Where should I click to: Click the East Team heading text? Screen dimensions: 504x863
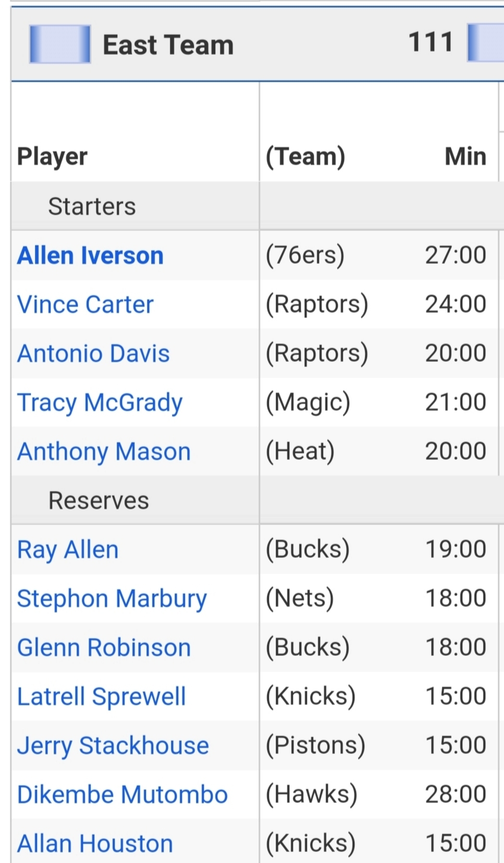tap(168, 45)
